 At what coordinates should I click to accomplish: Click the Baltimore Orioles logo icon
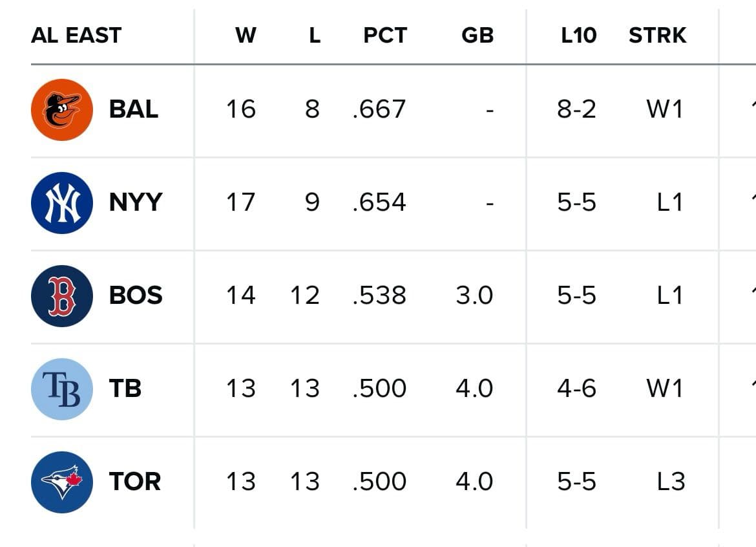pyautogui.click(x=62, y=110)
